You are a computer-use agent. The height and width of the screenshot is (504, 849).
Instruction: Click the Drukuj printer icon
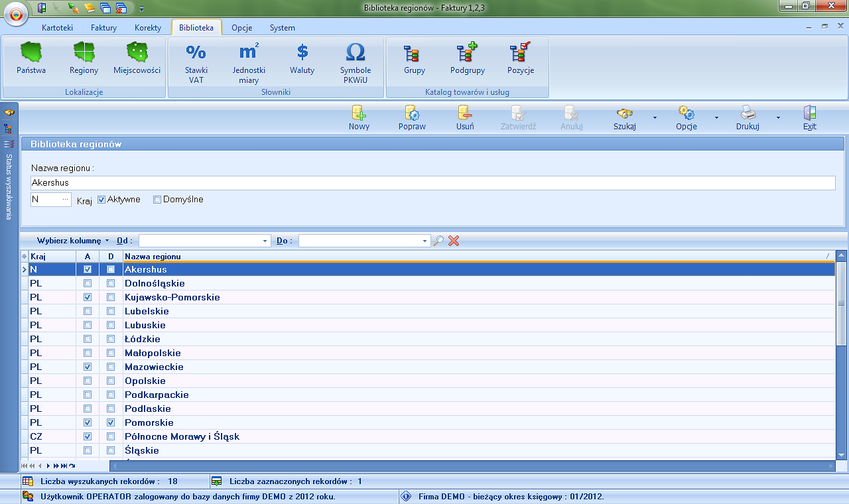(x=748, y=117)
